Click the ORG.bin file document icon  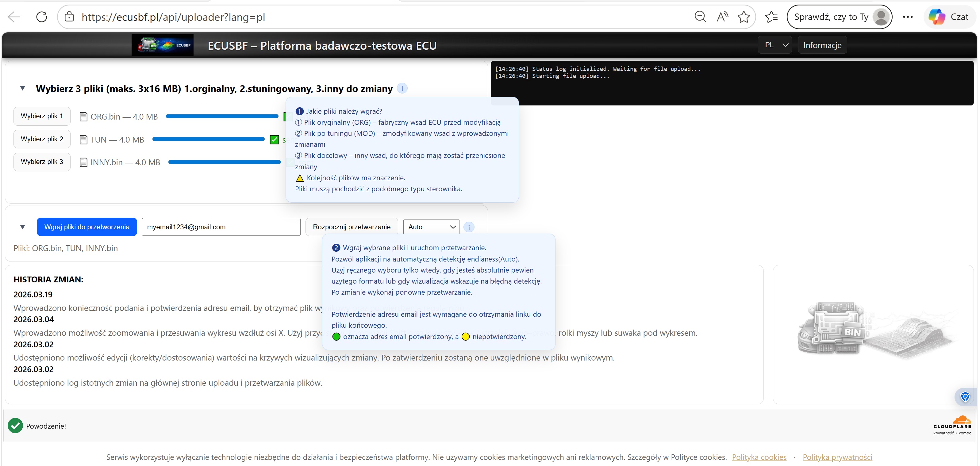pos(83,117)
